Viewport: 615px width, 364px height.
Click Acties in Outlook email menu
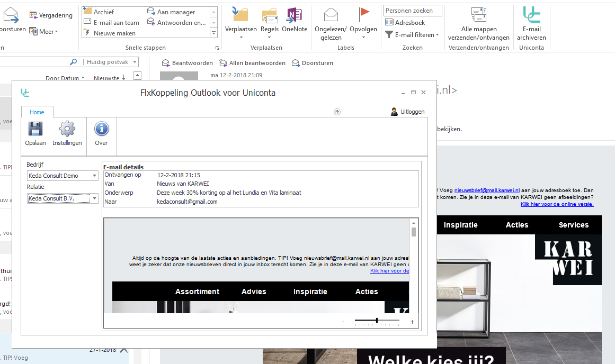[517, 225]
